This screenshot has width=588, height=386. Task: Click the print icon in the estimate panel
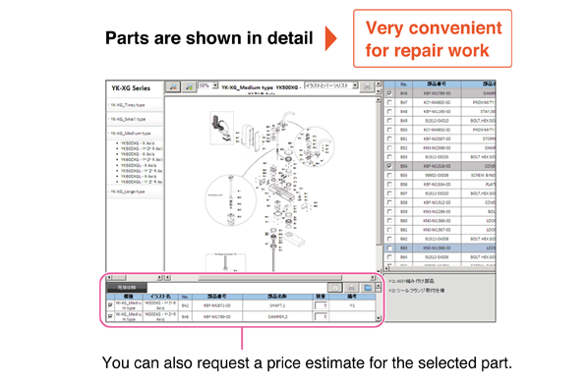click(x=351, y=288)
